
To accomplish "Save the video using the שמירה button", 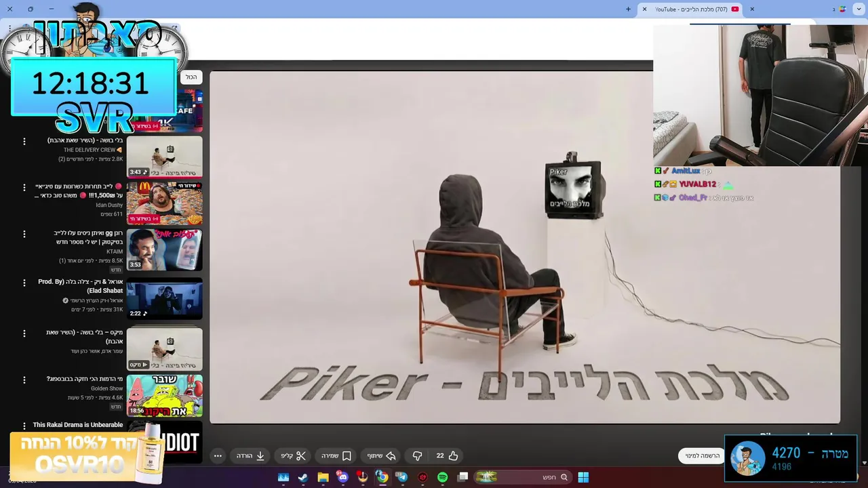I will click(x=336, y=456).
